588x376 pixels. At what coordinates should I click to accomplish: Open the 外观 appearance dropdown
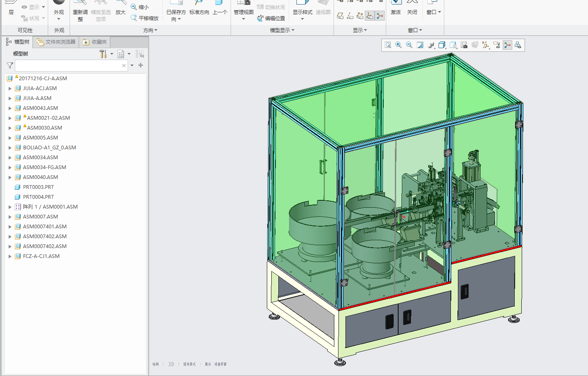coord(59,19)
